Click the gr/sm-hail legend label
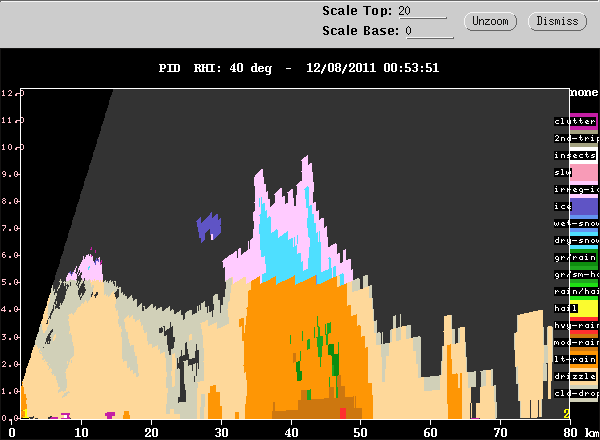Viewport: 600px width, 440px height. pos(576,274)
